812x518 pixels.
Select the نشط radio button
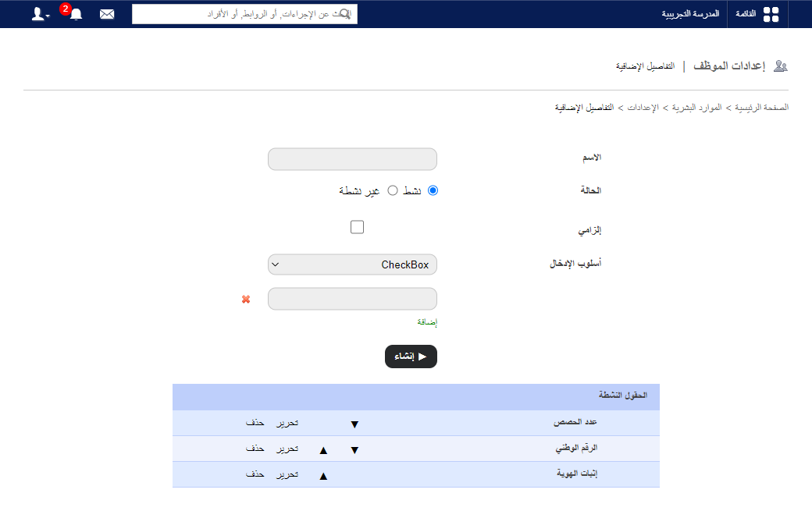click(x=433, y=190)
